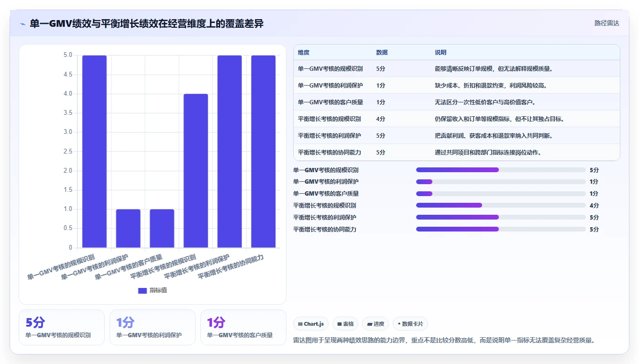
Task: Click description 能够清晰反映订单规模，但无法解释规模质量
Action: 494,69
